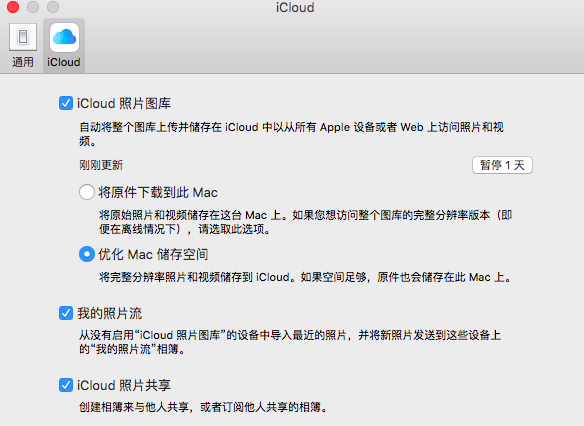Viewport: 584px width, 426px height.
Task: Close the iCloud preferences window
Action: click(13, 7)
